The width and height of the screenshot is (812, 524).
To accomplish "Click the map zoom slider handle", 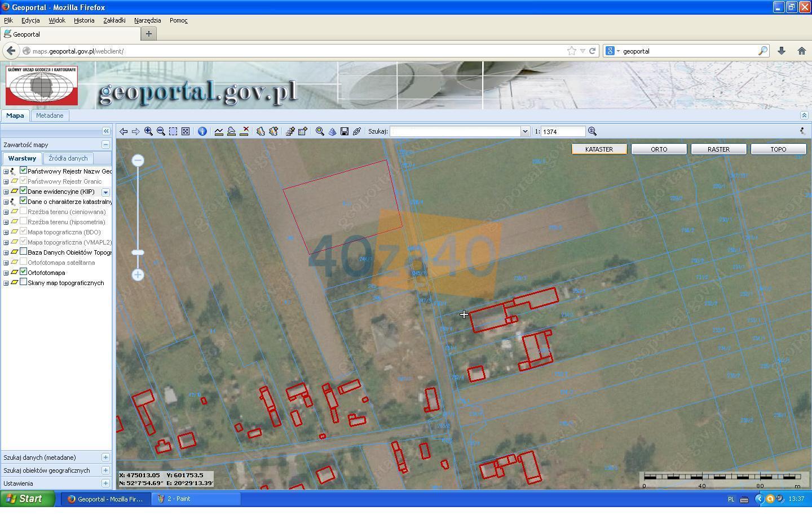I will (x=138, y=252).
